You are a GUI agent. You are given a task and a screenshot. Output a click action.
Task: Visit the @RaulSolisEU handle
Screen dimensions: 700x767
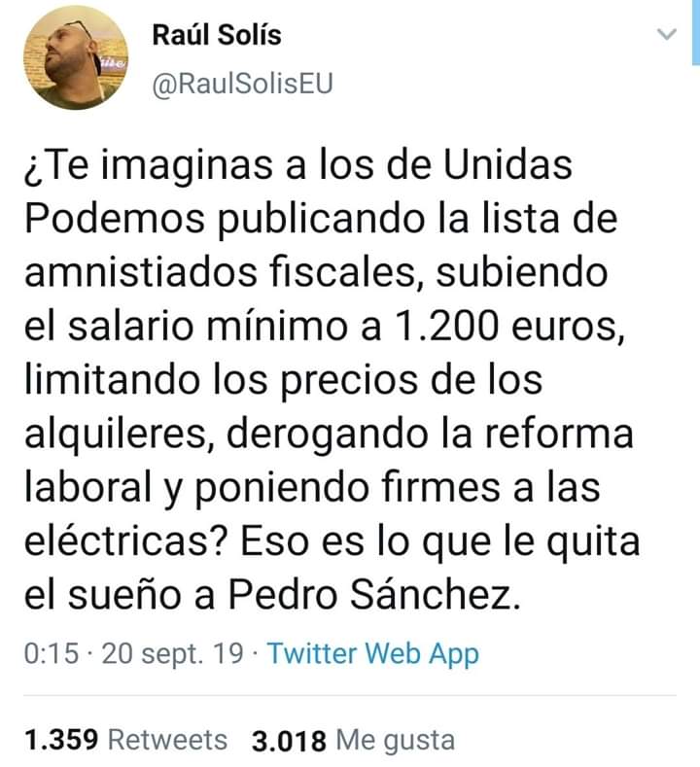coord(243,84)
